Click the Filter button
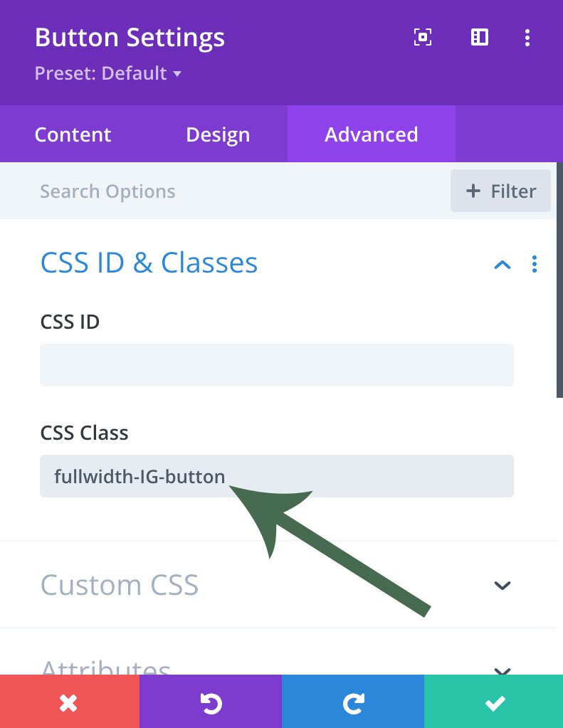This screenshot has width=563, height=728. tap(500, 191)
